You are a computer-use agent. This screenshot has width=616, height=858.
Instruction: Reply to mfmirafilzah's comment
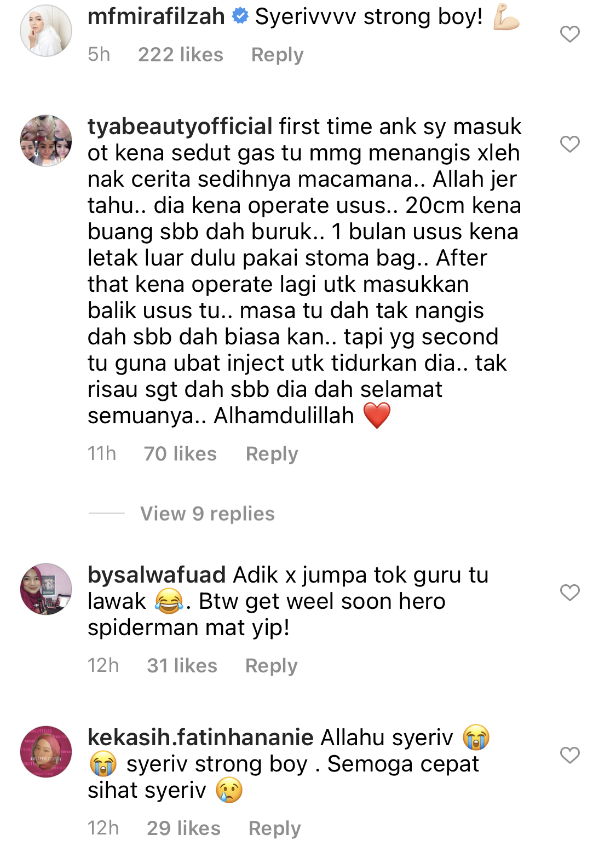pyautogui.click(x=277, y=55)
